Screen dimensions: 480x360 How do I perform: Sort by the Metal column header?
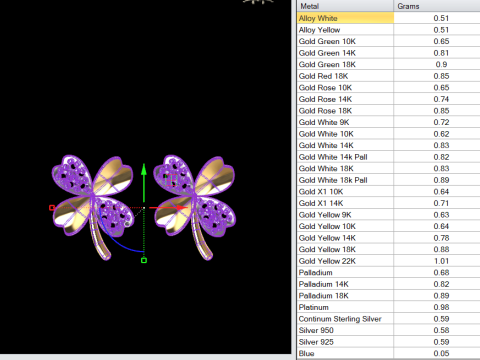click(x=345, y=6)
